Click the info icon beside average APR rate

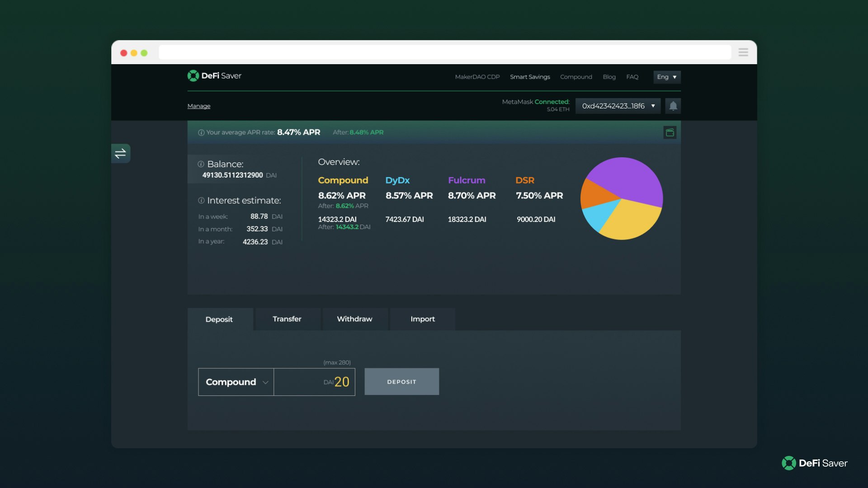(200, 132)
